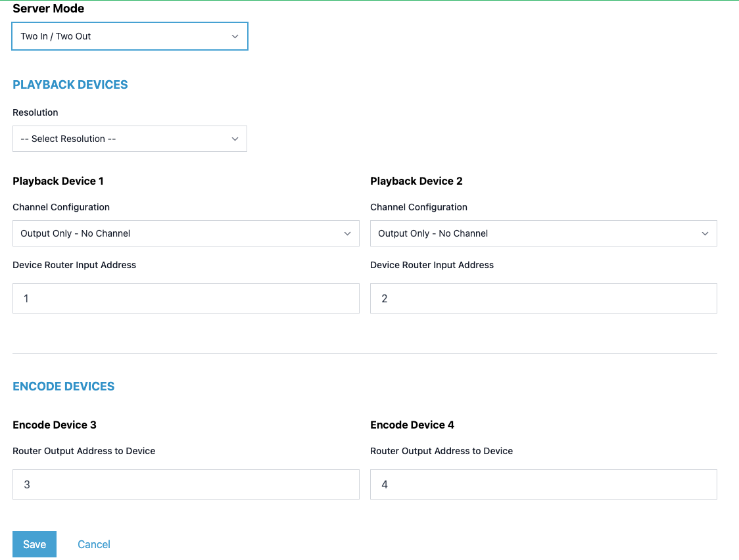Click Router Output Address field for Encode Device 4
Viewport: 739px width, 560px height.
tap(544, 484)
